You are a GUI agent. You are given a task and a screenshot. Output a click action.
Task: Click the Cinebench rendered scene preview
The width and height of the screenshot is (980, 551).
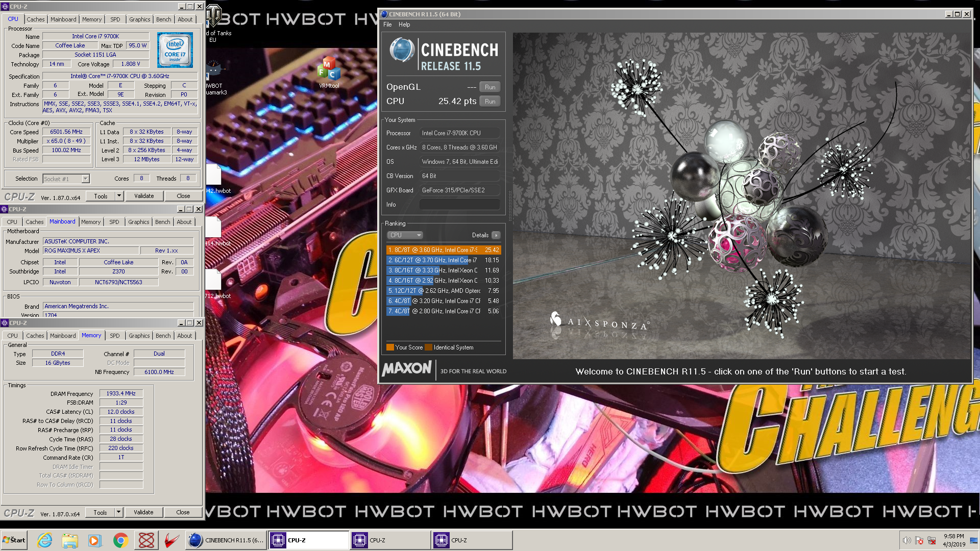(741, 196)
